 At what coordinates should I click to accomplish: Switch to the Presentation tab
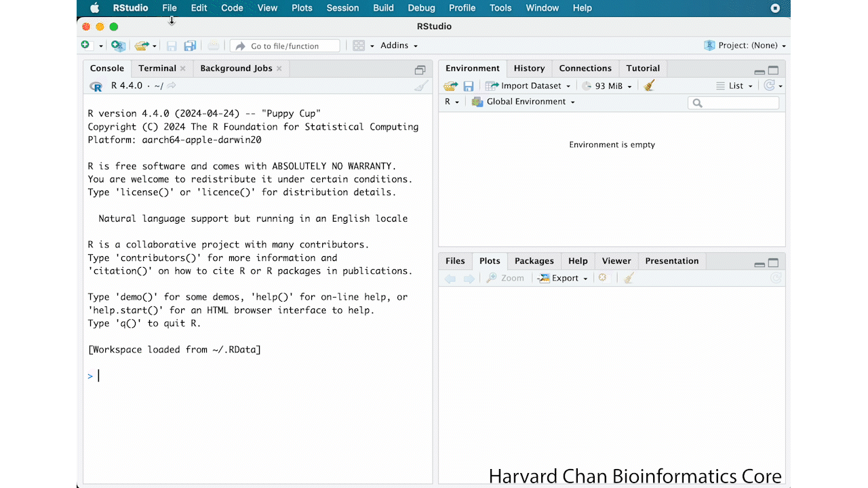point(672,260)
